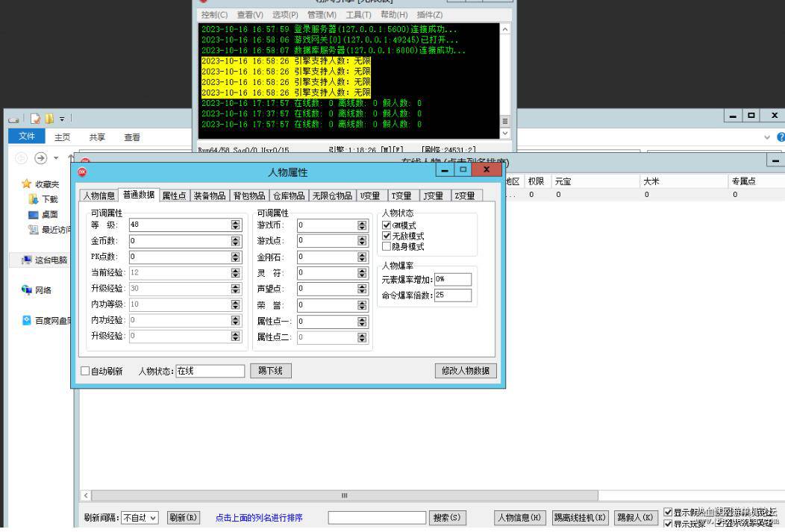This screenshot has height=532, width=785.
Task: Click the 踢假人(K) button
Action: [x=635, y=518]
